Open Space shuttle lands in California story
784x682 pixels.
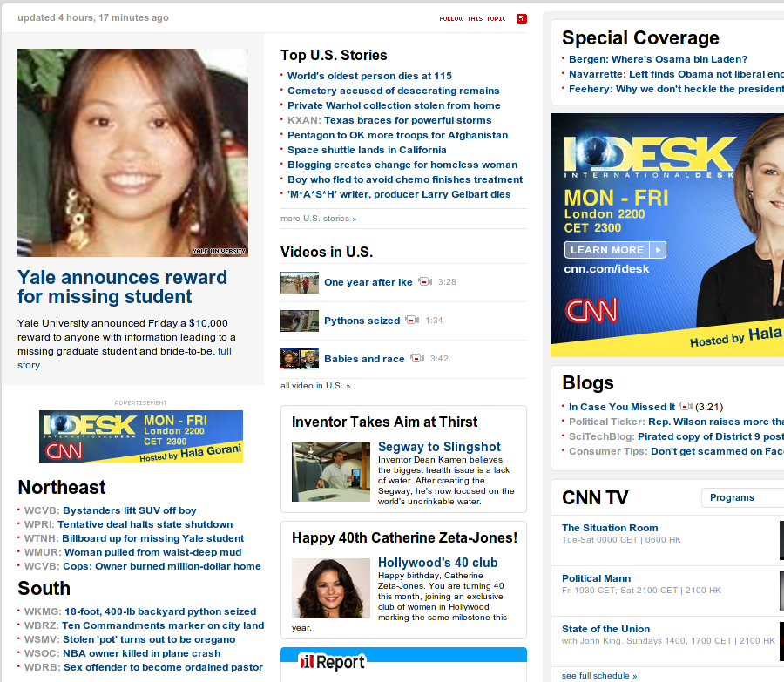point(367,150)
